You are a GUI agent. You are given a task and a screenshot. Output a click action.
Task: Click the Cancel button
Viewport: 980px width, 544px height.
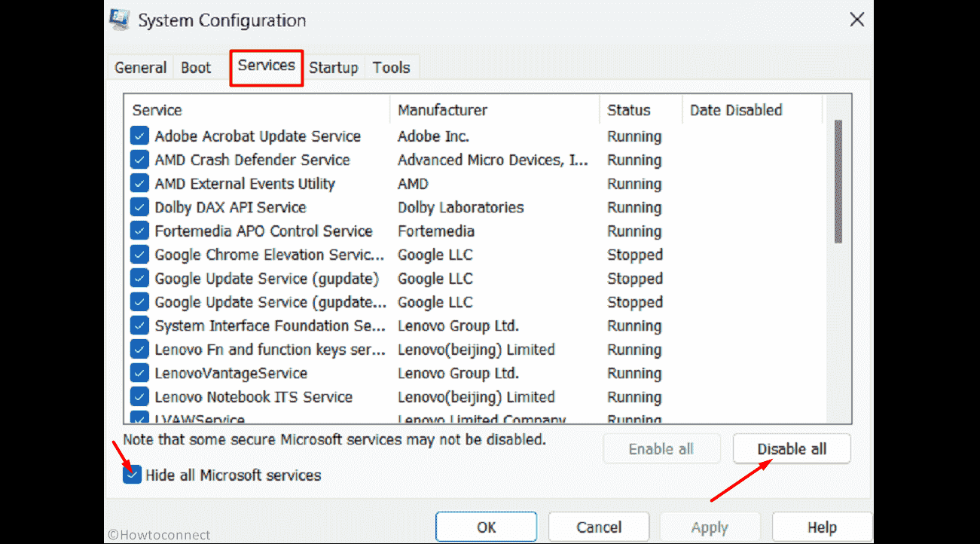[598, 527]
